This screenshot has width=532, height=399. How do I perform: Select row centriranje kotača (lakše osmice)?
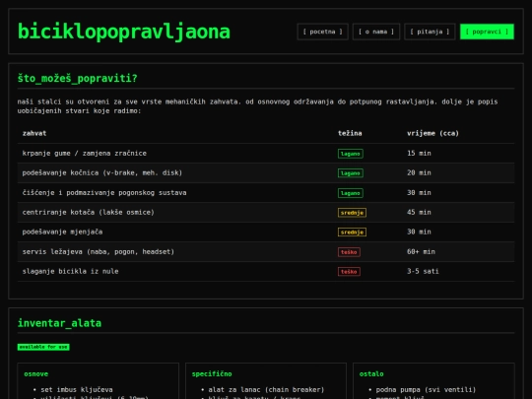pyautogui.click(x=266, y=213)
